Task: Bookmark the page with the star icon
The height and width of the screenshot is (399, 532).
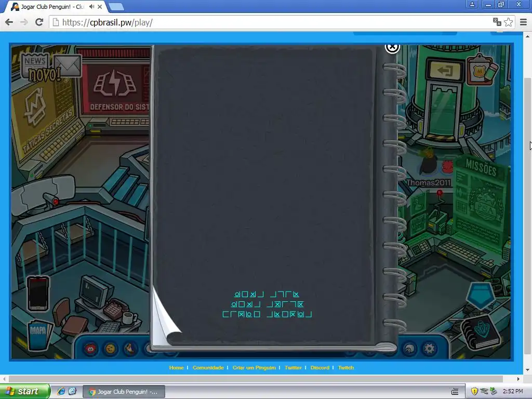Action: 508,22
